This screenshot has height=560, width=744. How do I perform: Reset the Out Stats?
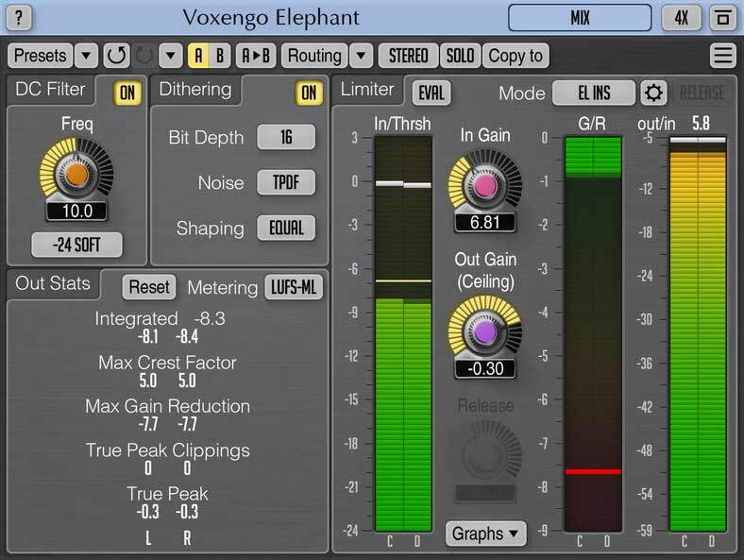click(x=149, y=287)
